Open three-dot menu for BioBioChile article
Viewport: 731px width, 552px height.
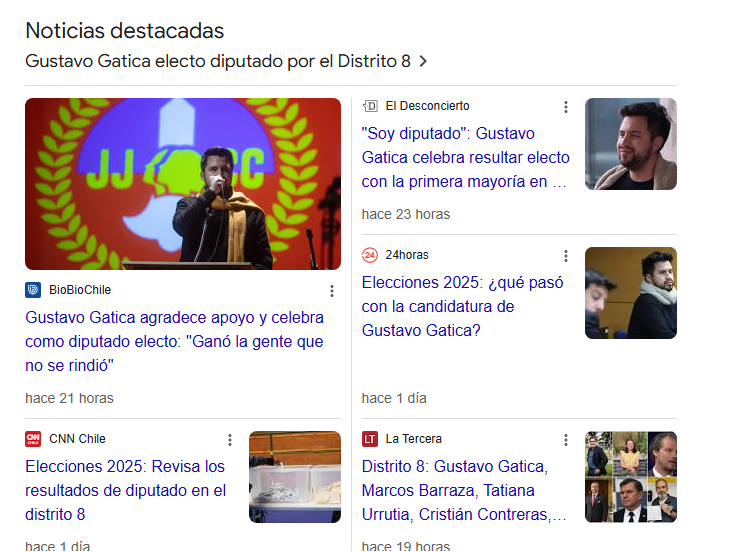(332, 291)
